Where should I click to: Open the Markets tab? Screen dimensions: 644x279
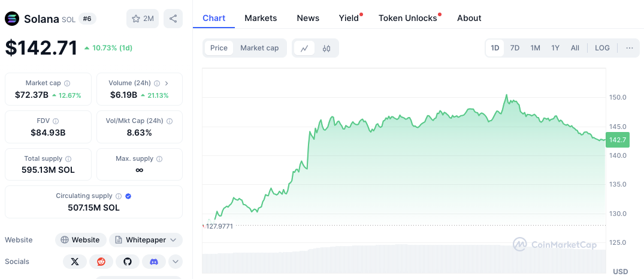pyautogui.click(x=261, y=18)
